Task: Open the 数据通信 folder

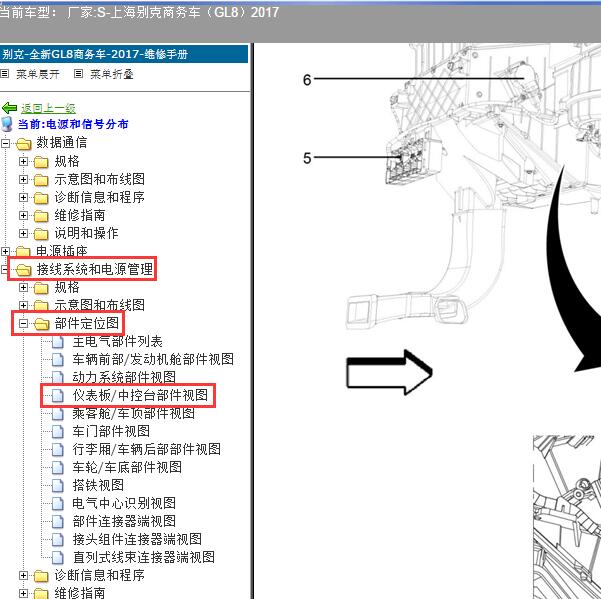Action: pyautogui.click(x=61, y=143)
